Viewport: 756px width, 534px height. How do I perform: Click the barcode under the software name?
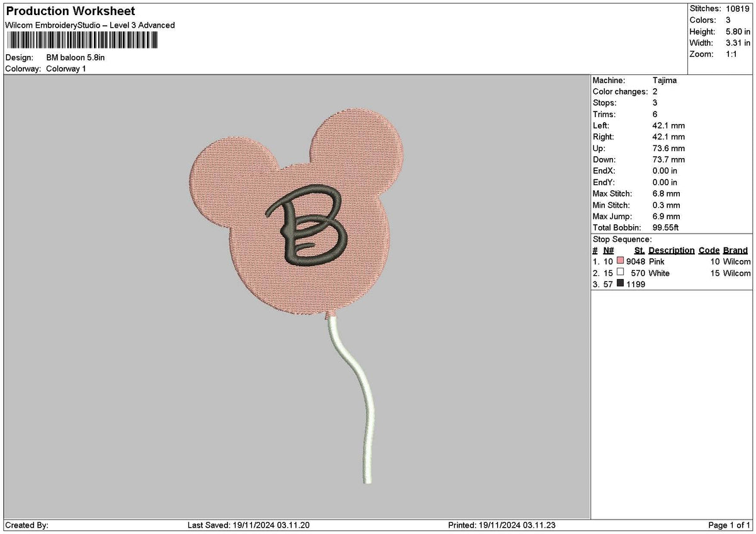[x=83, y=41]
